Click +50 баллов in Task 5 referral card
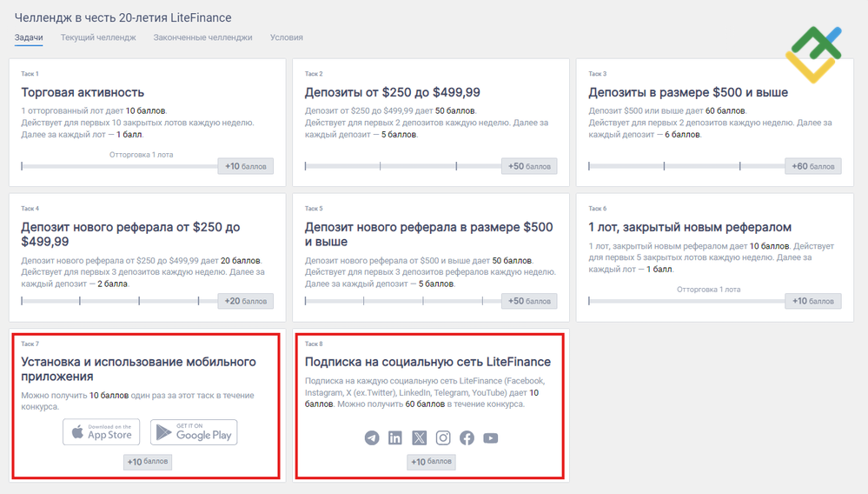868x494 pixels. pyautogui.click(x=529, y=301)
